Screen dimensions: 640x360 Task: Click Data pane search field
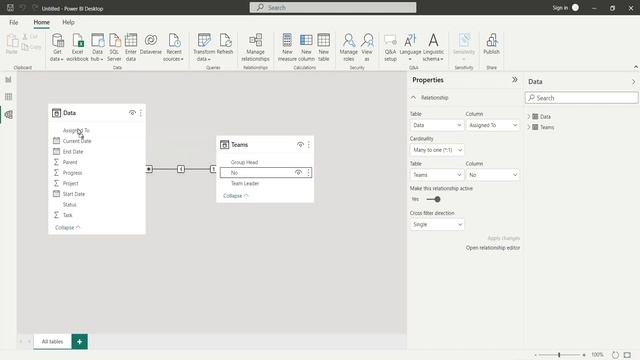pos(581,98)
